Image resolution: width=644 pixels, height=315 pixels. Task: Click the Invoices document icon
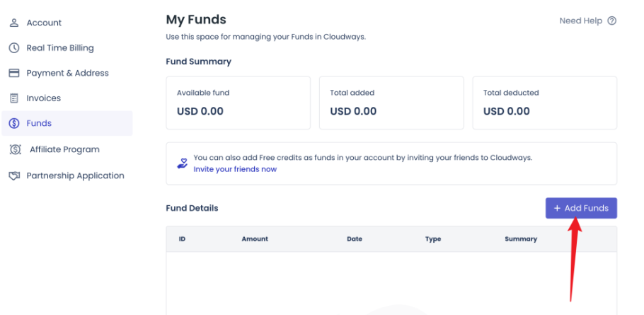(x=13, y=98)
